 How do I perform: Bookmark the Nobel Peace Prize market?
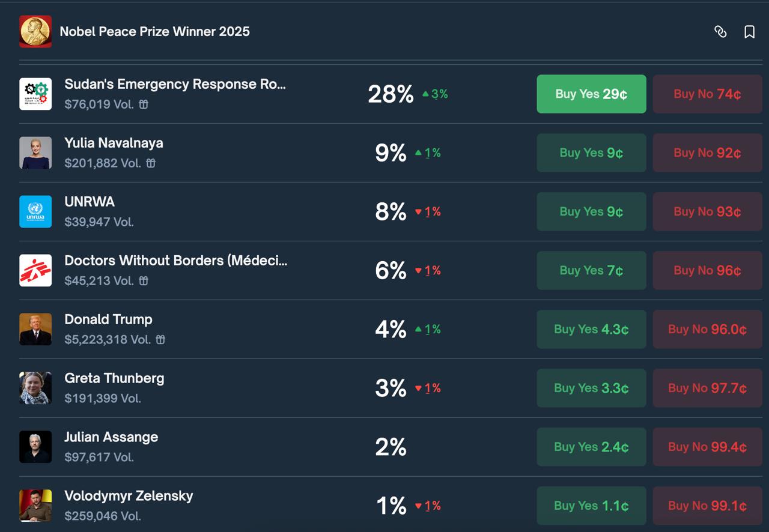click(750, 32)
